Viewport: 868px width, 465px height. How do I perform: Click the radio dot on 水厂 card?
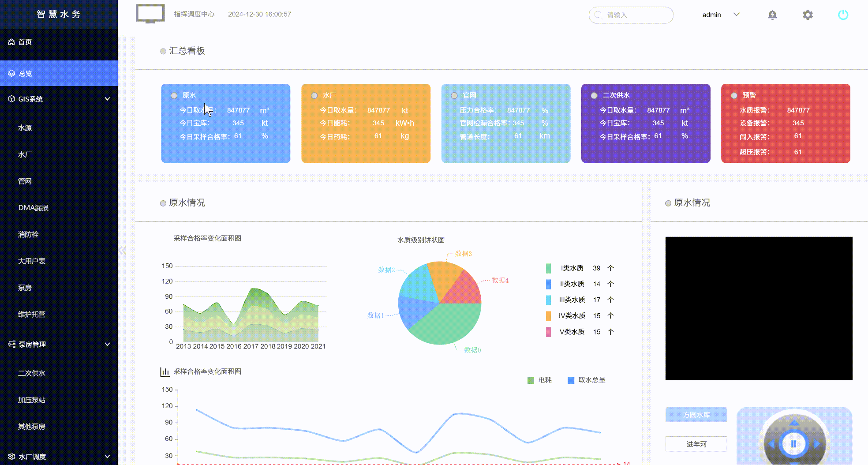click(x=314, y=96)
